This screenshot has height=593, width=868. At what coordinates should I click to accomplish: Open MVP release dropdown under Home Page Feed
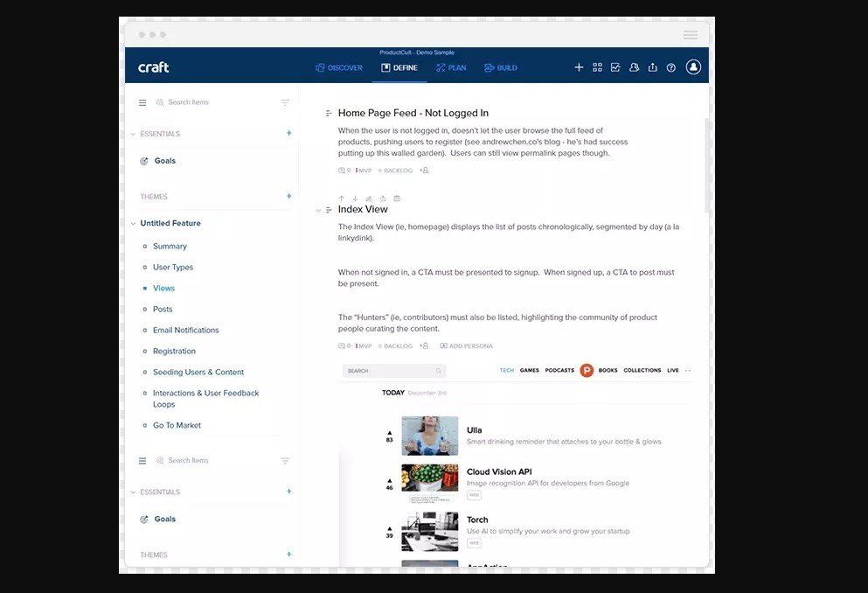364,171
